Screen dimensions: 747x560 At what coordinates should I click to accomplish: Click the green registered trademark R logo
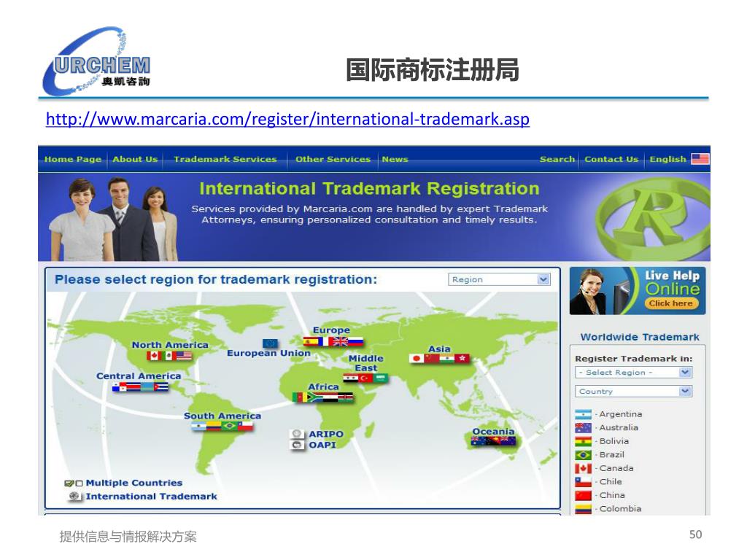pyautogui.click(x=653, y=217)
